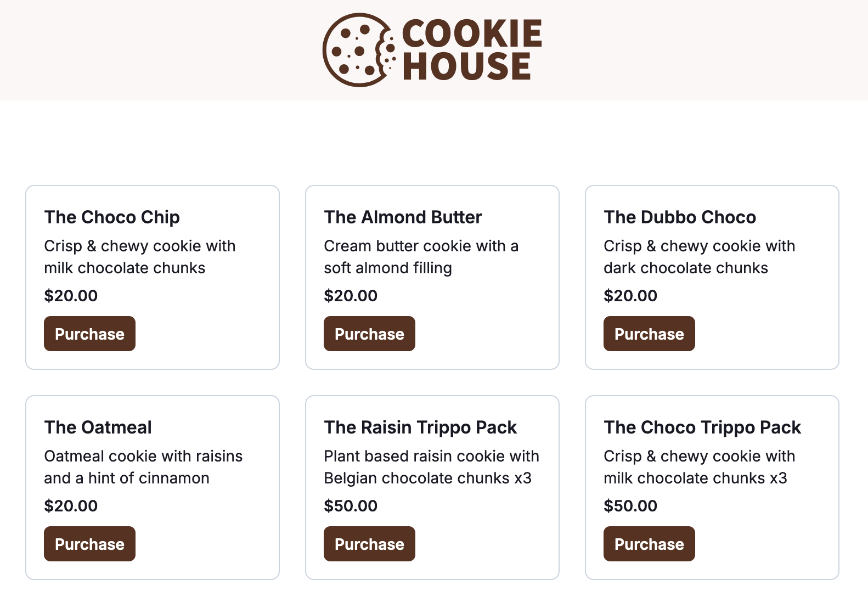Purchase The Oatmeal cookie
The image size is (868, 608).
click(89, 544)
